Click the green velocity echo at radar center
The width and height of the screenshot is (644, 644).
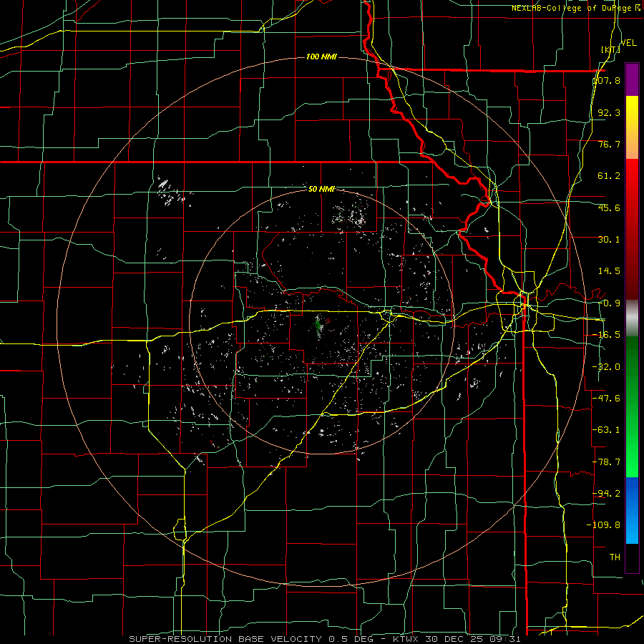tap(318, 327)
